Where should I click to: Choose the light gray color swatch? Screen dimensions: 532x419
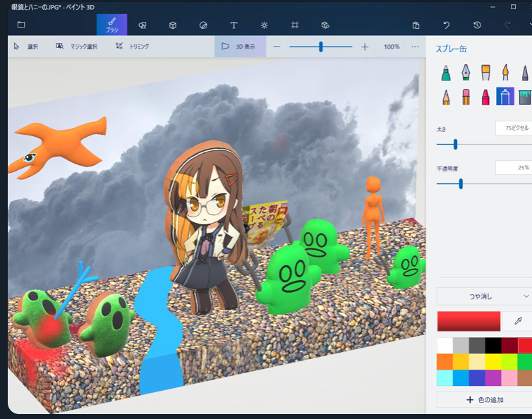coord(461,346)
